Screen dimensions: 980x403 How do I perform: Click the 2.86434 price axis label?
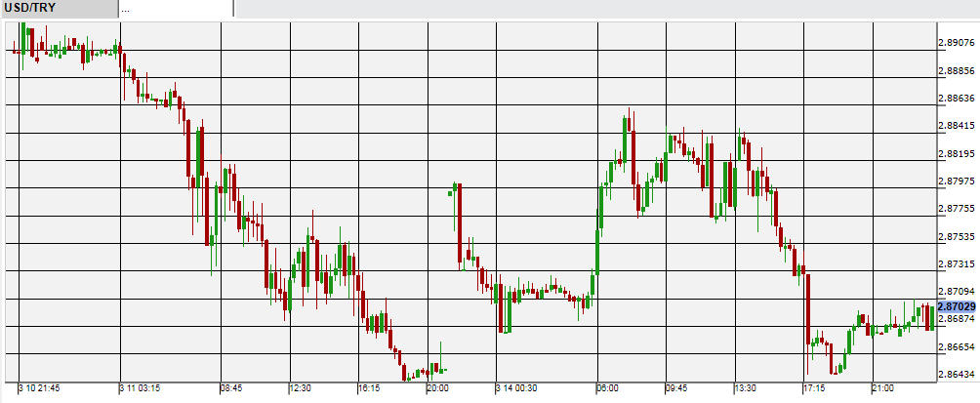pos(956,375)
